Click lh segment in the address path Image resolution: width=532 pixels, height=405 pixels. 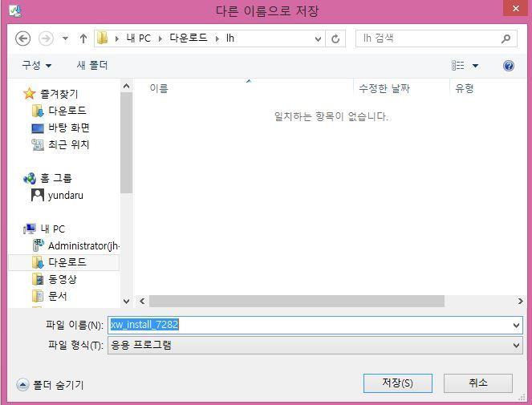click(230, 38)
